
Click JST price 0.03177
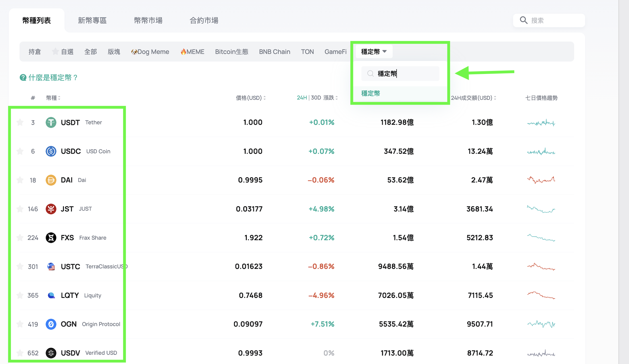tap(249, 209)
